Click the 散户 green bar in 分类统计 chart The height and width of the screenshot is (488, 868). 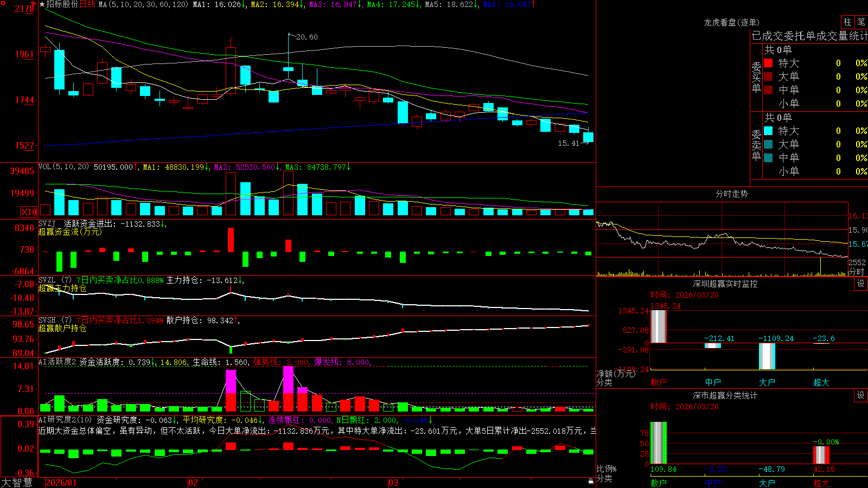point(659,442)
